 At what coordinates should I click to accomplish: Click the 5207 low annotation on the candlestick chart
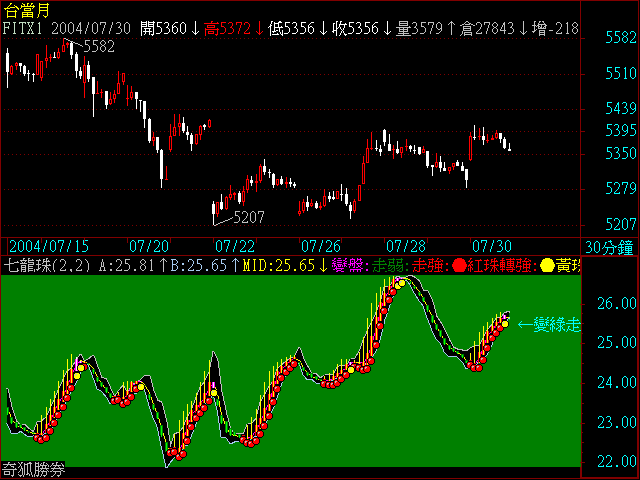pos(249,217)
